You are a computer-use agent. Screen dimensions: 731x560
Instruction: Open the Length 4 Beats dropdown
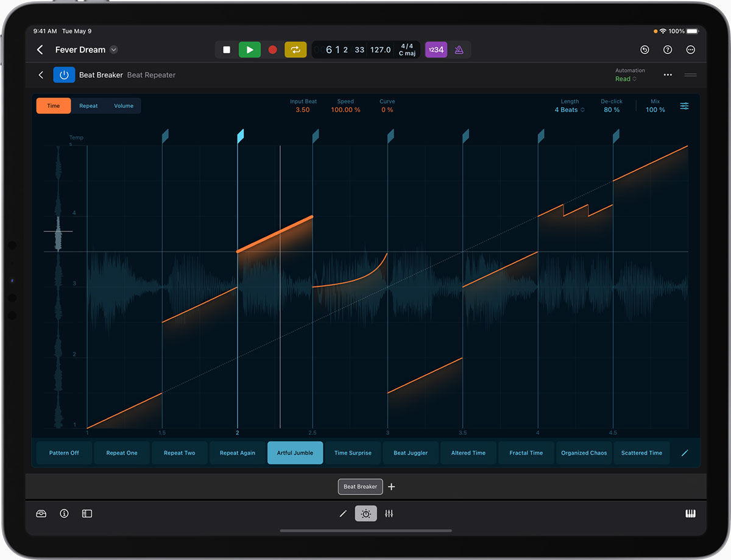570,110
